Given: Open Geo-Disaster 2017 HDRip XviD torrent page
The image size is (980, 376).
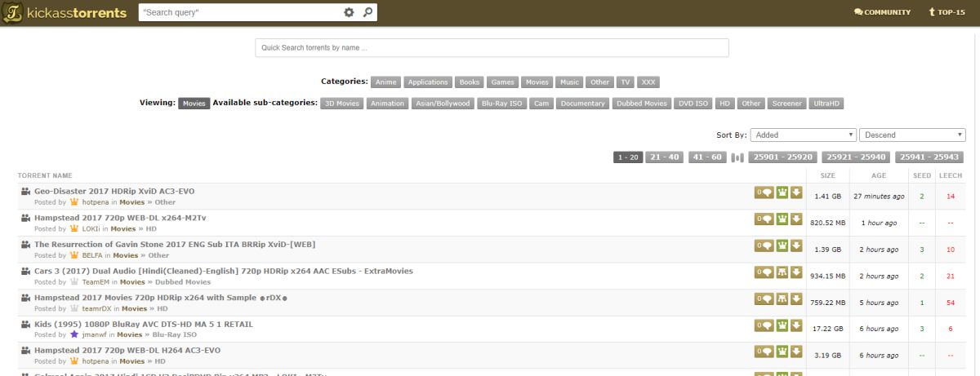Looking at the screenshot, I should [x=114, y=191].
